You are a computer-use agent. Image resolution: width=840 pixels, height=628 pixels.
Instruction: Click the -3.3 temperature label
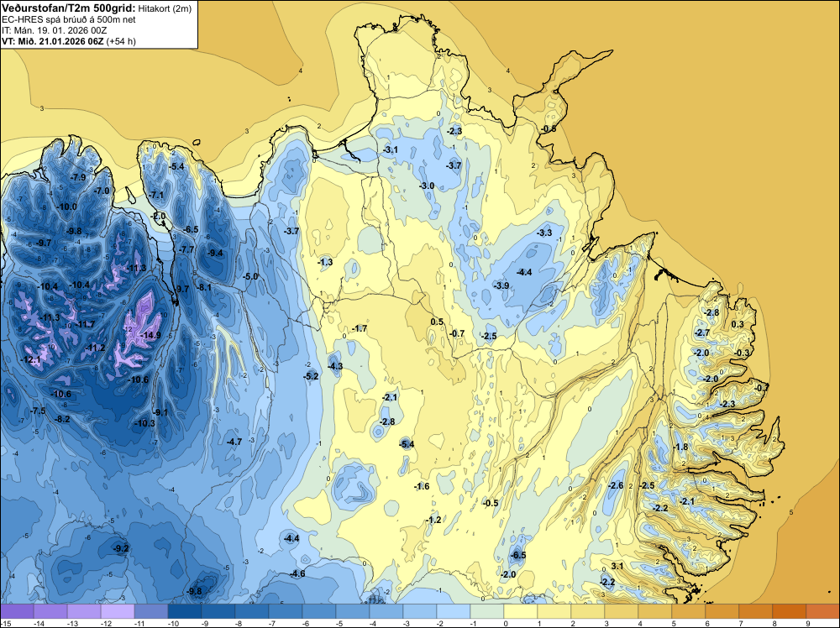click(543, 233)
